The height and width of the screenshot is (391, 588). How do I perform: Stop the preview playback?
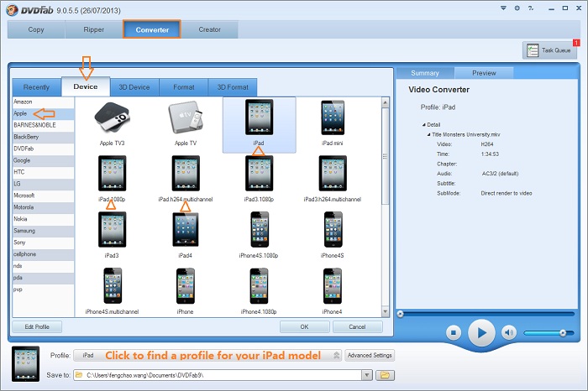point(454,332)
